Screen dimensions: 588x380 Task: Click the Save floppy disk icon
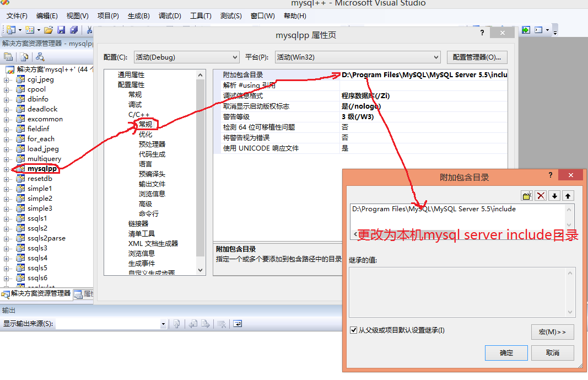pyautogui.click(x=61, y=30)
